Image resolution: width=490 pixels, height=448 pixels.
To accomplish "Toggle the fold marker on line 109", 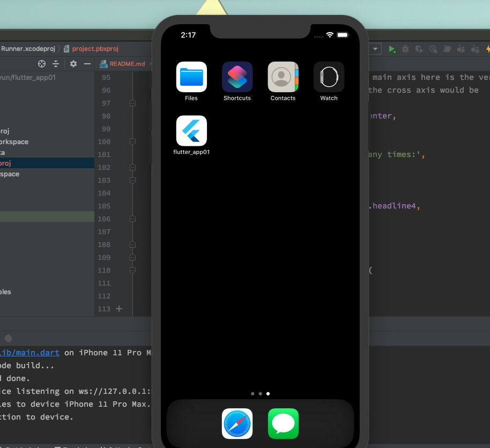I will tap(132, 257).
